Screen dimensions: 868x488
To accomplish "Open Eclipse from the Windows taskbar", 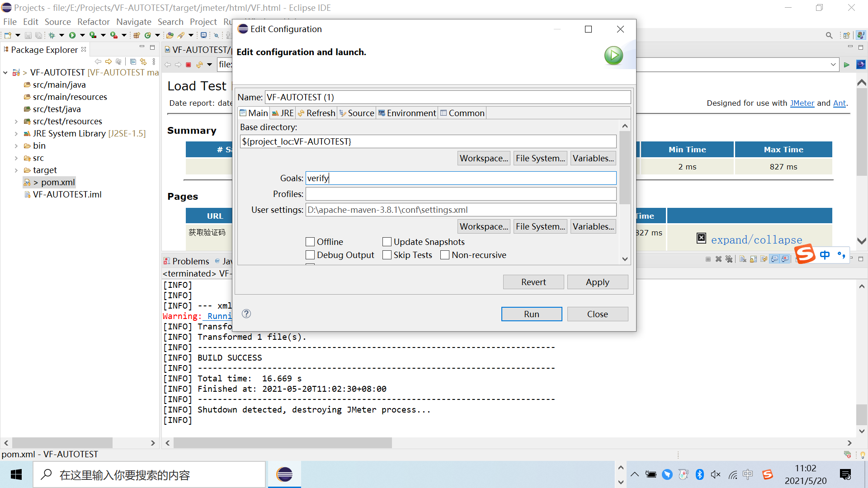I will click(284, 474).
